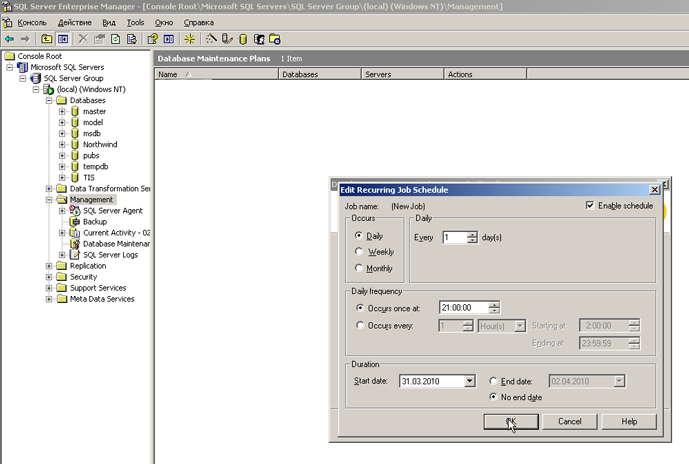Collapse the Databases folder node
689x464 pixels.
tap(49, 101)
